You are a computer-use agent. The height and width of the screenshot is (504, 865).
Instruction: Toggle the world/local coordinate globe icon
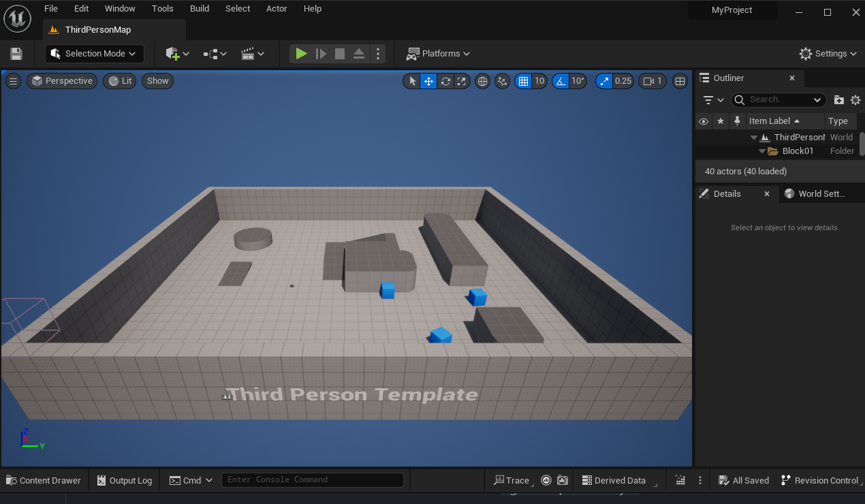click(x=482, y=81)
